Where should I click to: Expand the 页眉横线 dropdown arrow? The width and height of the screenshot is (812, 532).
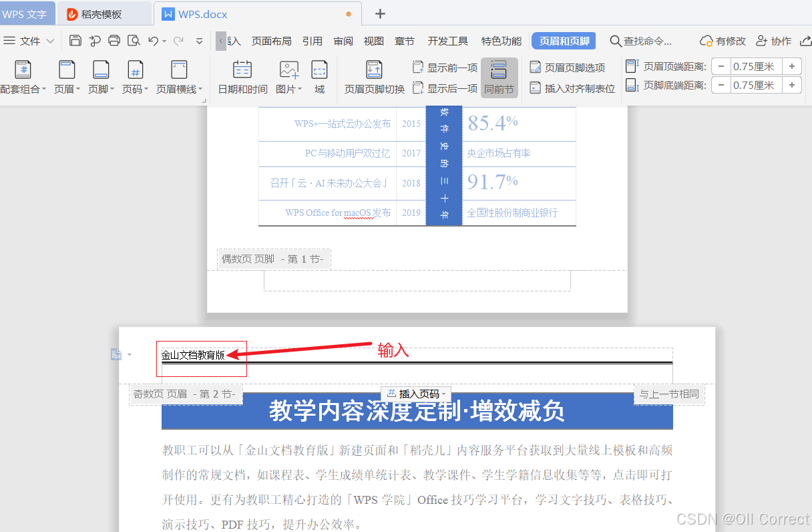tap(200, 90)
